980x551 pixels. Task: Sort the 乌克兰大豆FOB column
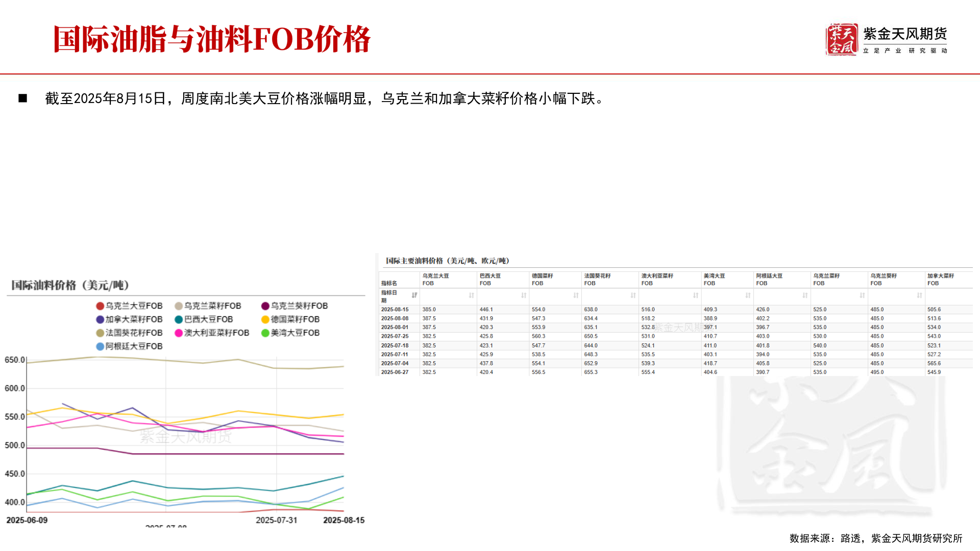470,295
